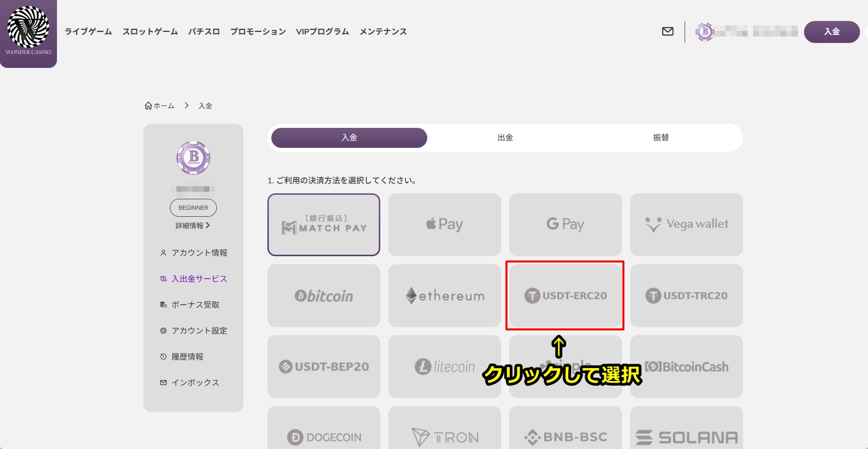Image resolution: width=868 pixels, height=449 pixels.
Task: Click the Beginner badge icon beside username
Action: (x=705, y=32)
